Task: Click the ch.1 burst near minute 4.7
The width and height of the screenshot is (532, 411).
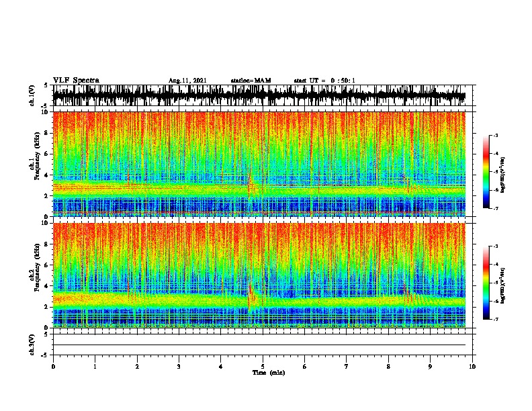Action: 250,185
